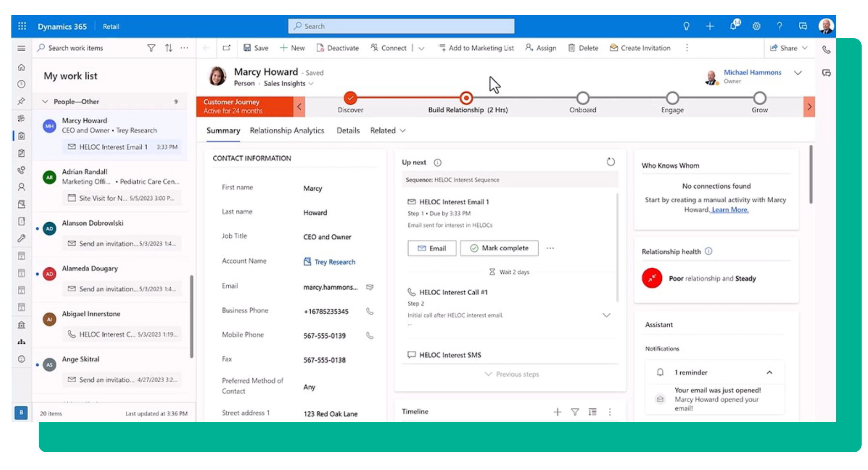The image size is (868, 470).
Task: Click the Search box in top bar
Action: point(401,26)
